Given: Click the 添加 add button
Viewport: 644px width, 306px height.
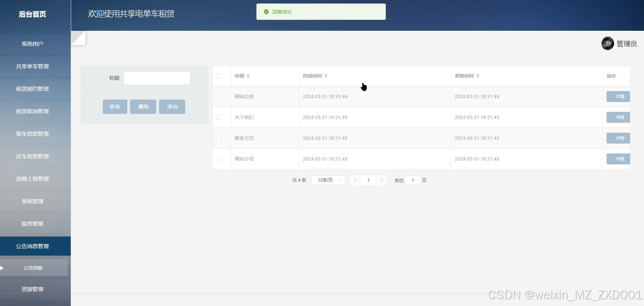Looking at the screenshot, I should point(172,107).
